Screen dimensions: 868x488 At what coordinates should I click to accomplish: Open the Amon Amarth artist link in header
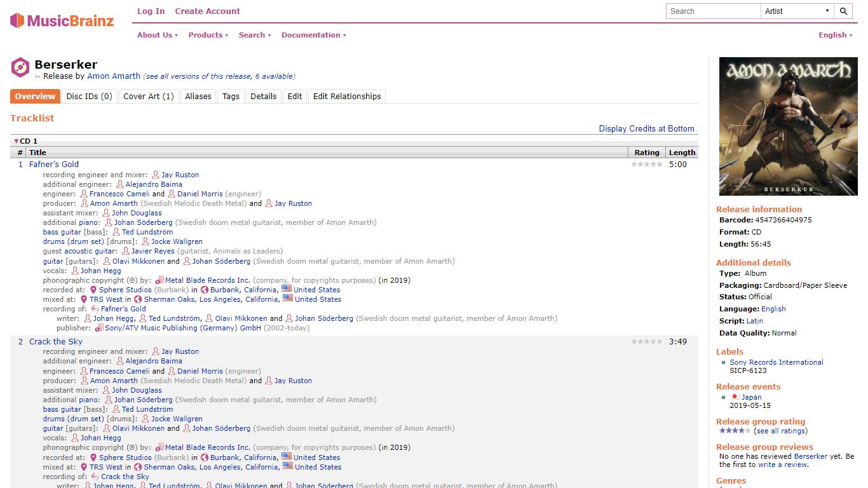coord(114,76)
